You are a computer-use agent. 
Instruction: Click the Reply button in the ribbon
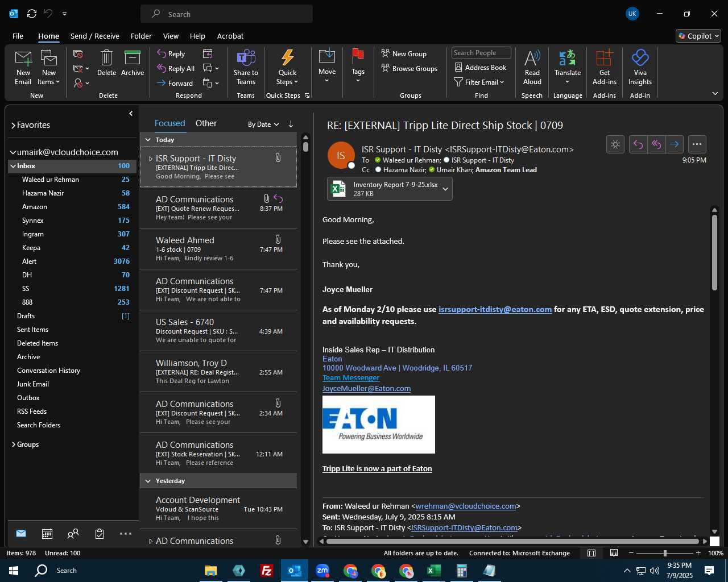(x=171, y=54)
